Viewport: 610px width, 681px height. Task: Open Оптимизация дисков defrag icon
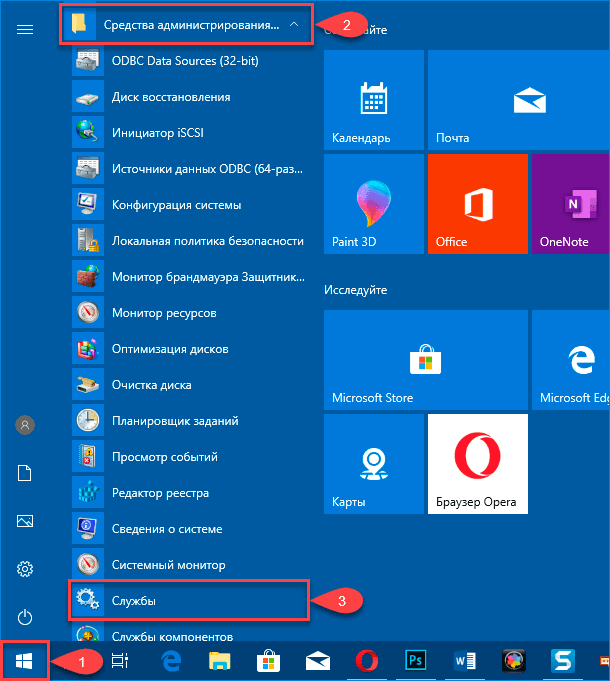pyautogui.click(x=88, y=349)
